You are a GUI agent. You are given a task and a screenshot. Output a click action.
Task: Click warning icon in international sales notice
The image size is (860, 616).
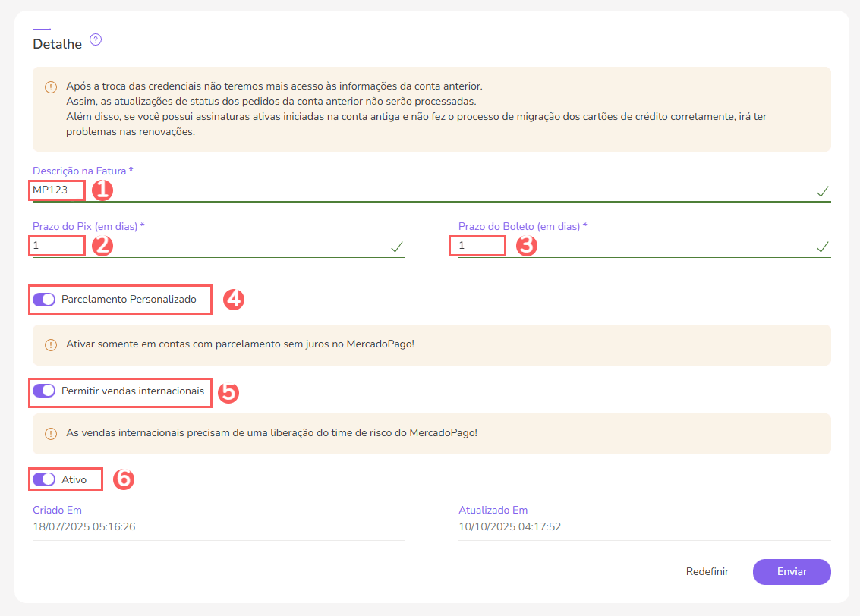51,434
